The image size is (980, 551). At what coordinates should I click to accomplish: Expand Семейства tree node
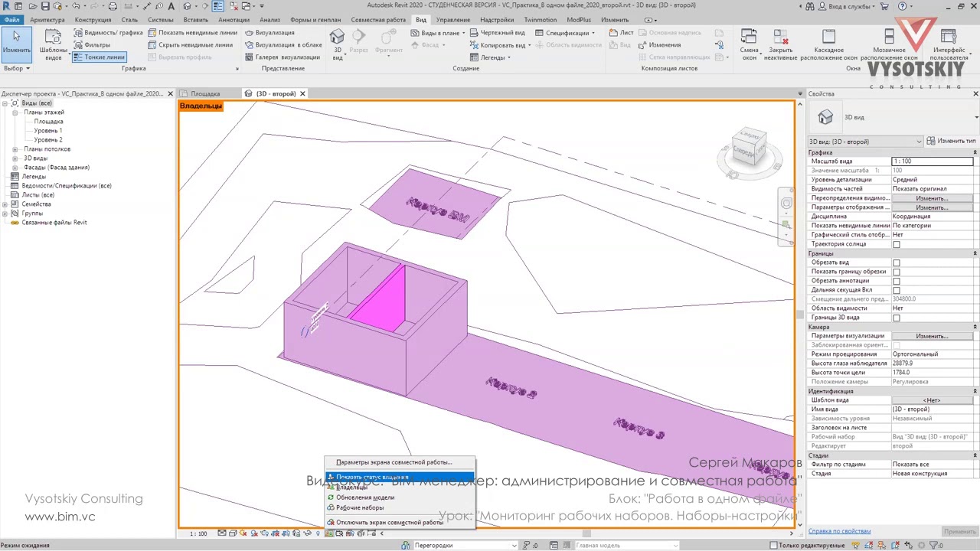[5, 204]
